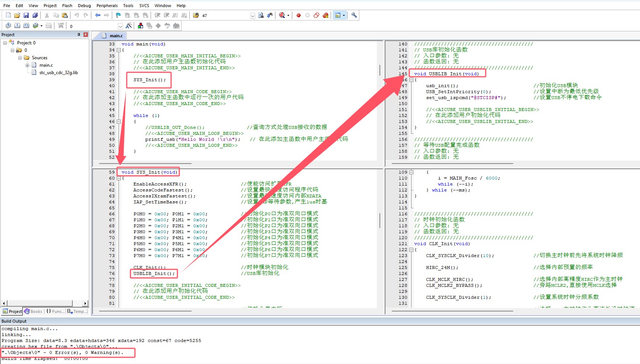Open the window layout dropdown arrow

click(344, 16)
